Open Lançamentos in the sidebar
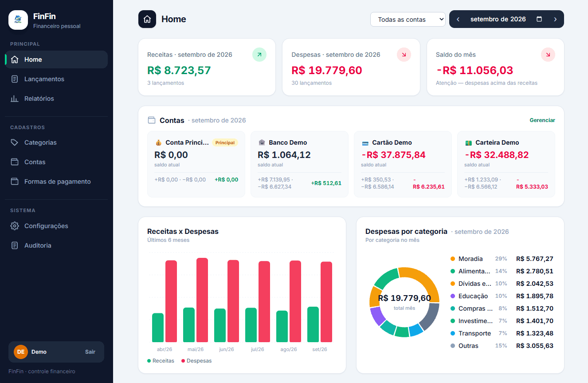Viewport: 588px width, 383px height. [x=56, y=79]
